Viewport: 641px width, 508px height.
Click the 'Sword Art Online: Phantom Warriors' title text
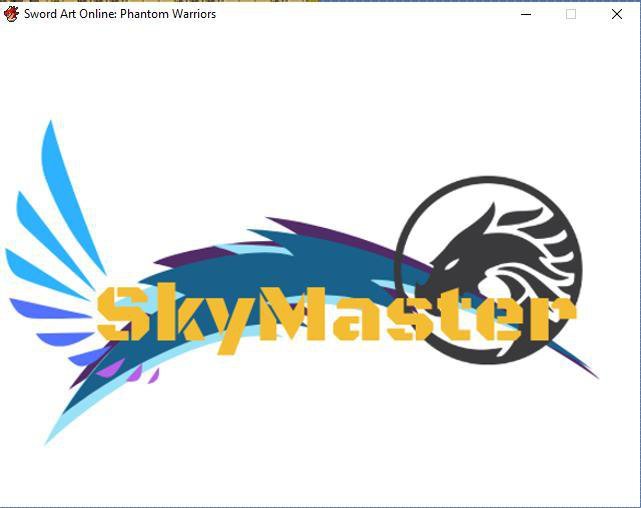click(x=120, y=14)
